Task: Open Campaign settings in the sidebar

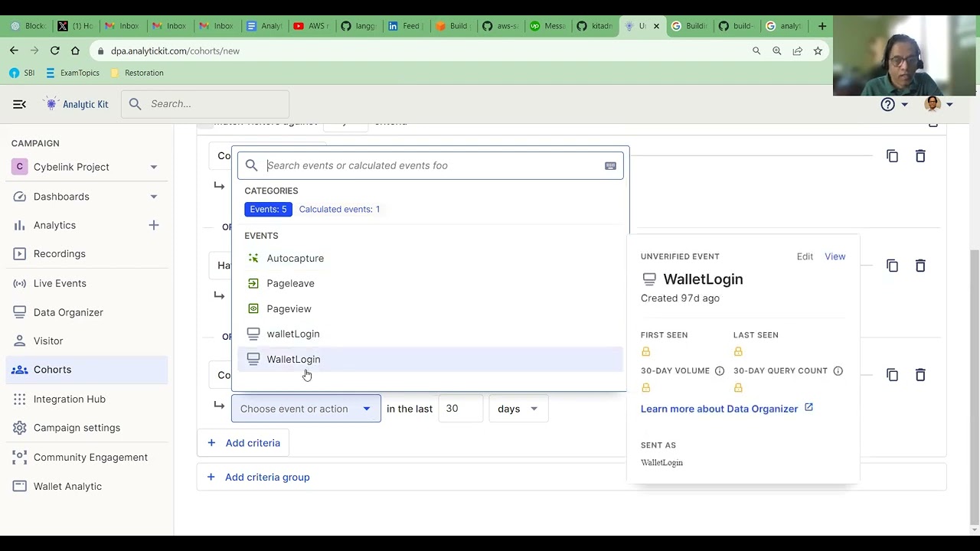Action: [87, 428]
